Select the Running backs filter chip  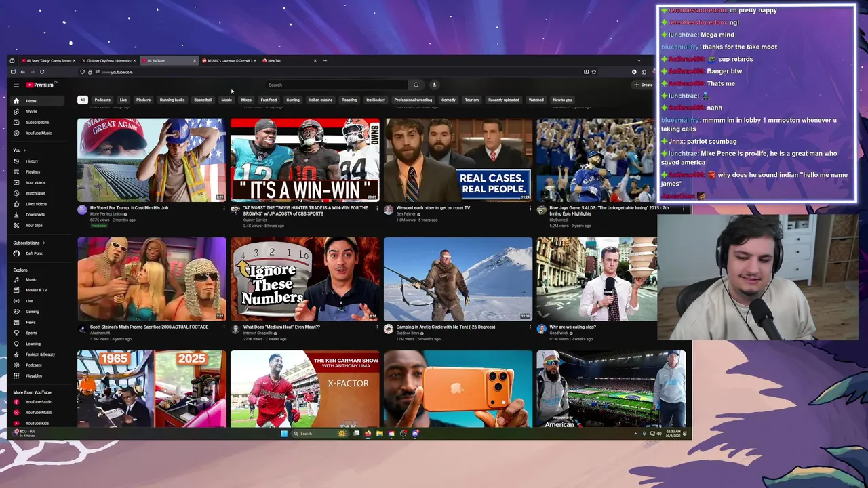pos(172,100)
